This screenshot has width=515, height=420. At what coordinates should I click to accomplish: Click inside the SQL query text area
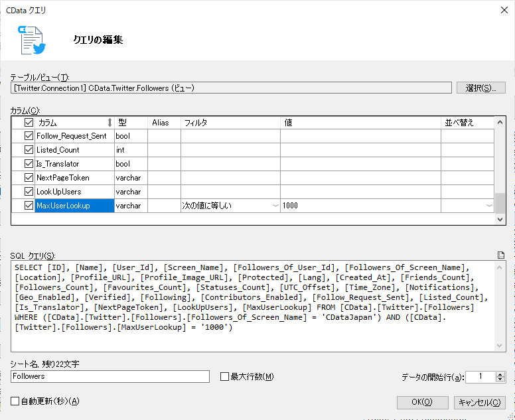click(x=253, y=306)
